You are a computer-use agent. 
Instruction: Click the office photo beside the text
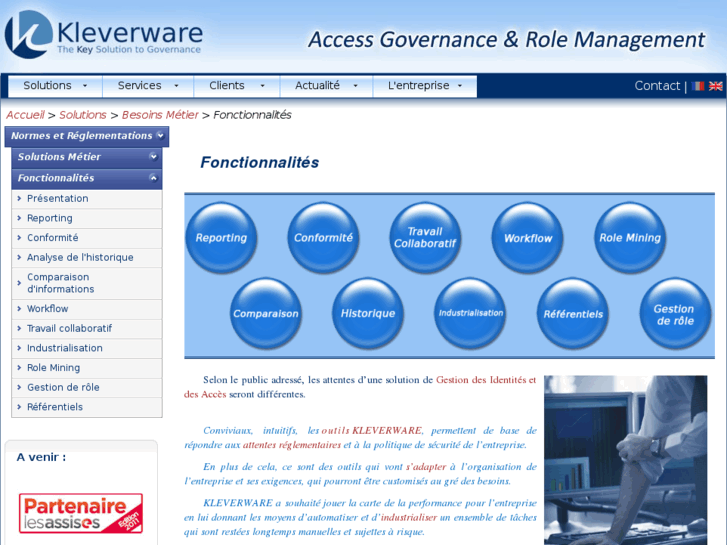click(625, 460)
